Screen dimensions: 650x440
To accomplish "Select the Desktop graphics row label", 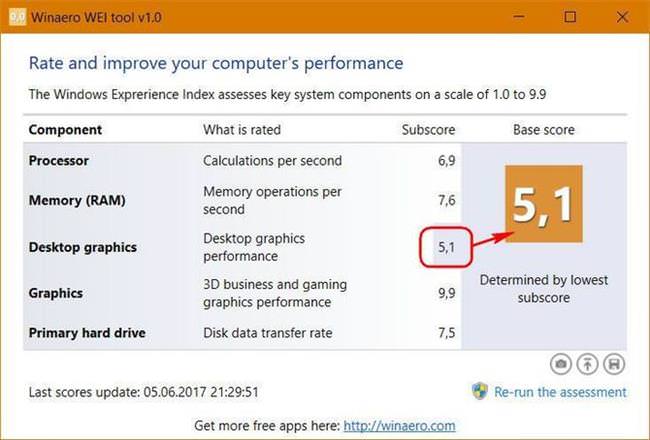I will 82,247.
